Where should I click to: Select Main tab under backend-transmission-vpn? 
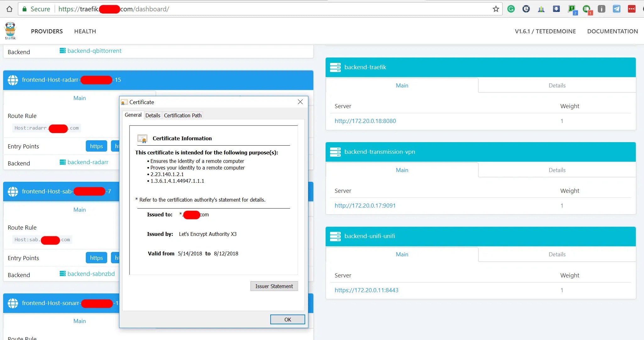(402, 170)
